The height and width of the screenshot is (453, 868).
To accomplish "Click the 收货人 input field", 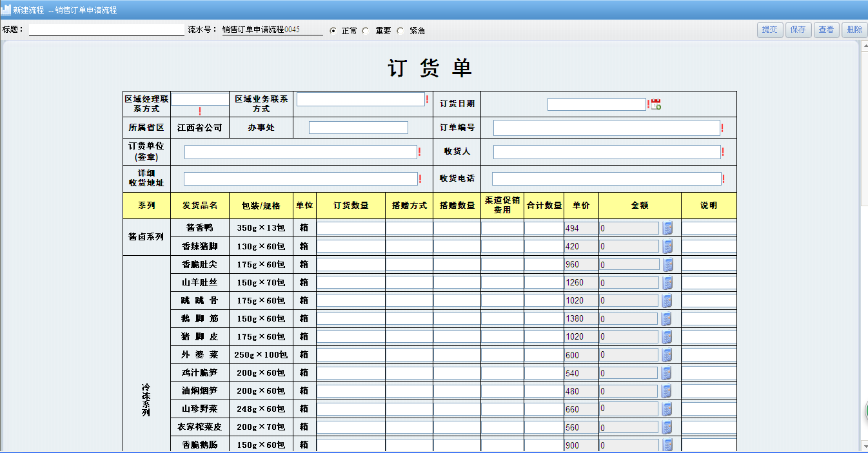I will point(607,152).
